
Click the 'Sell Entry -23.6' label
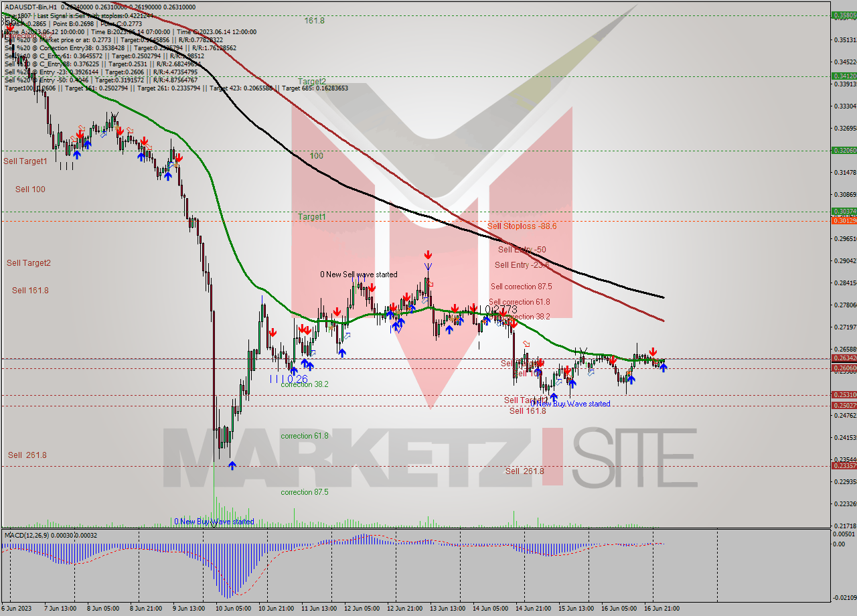coord(522,265)
